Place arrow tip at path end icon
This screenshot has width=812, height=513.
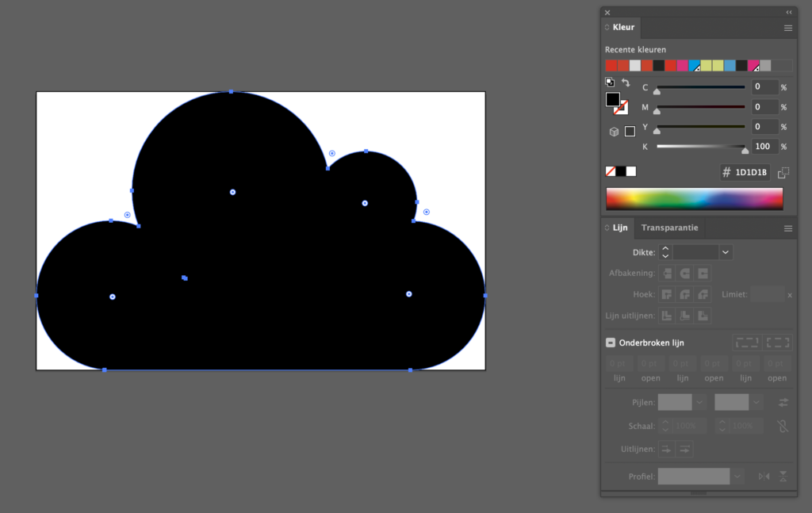point(684,450)
